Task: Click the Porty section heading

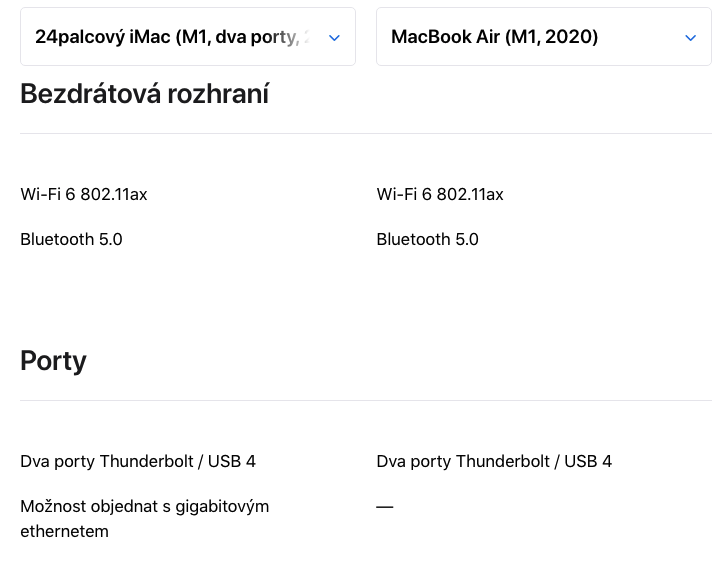Action: [x=54, y=361]
